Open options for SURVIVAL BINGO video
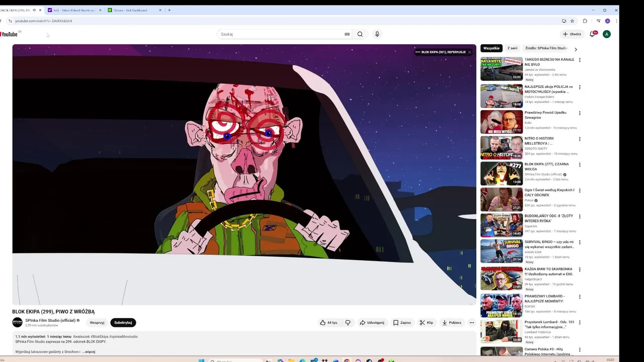The height and width of the screenshot is (362, 644). [x=580, y=242]
